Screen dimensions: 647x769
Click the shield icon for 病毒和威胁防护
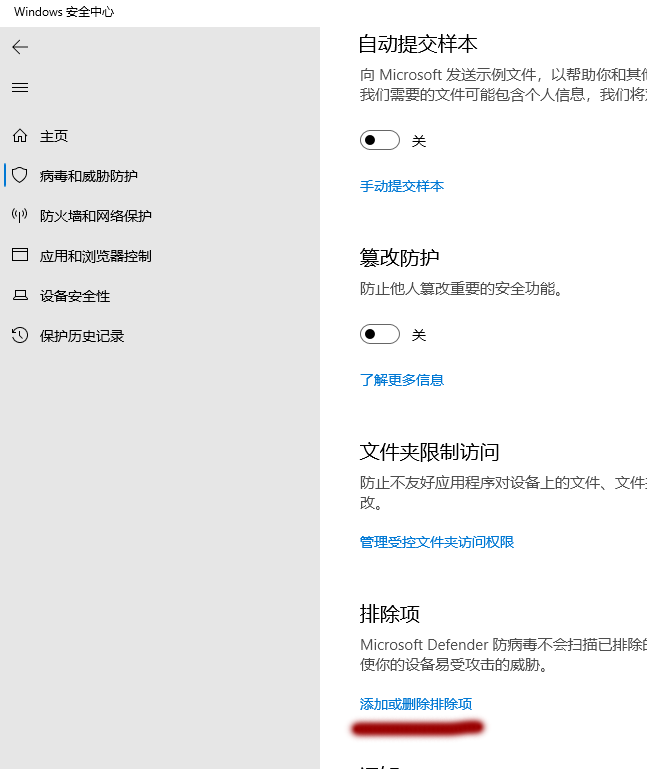coord(20,175)
